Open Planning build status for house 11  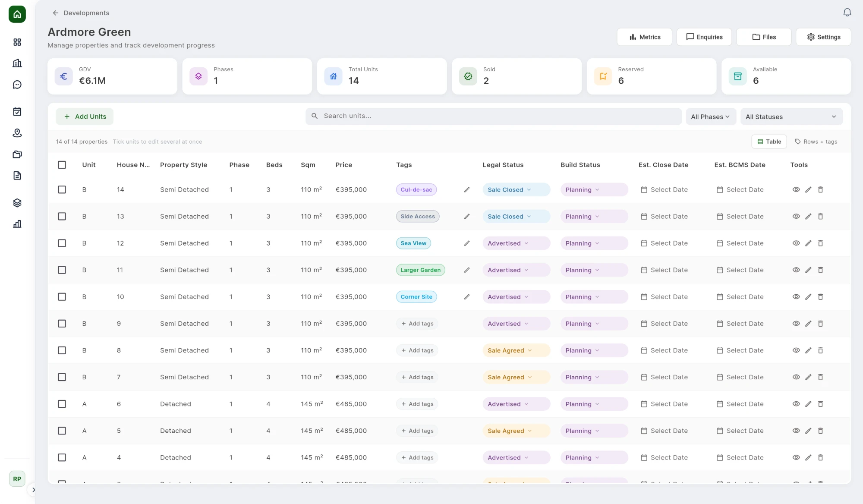coord(594,270)
